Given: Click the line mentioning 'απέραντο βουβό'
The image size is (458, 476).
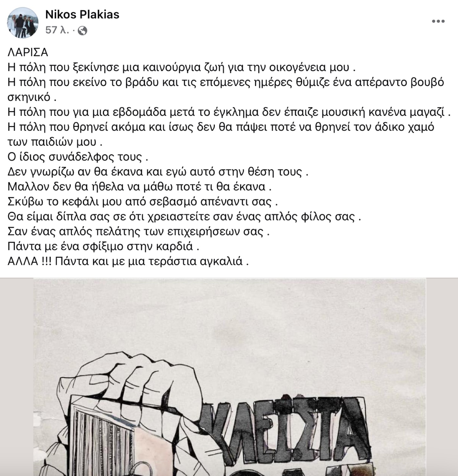Looking at the screenshot, I should pos(226,83).
